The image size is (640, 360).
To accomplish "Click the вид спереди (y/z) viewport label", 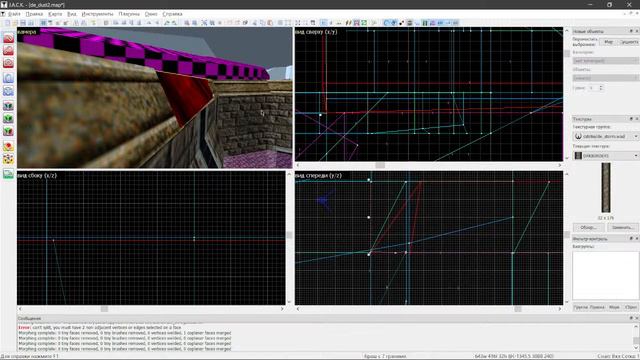I will pyautogui.click(x=319, y=175).
